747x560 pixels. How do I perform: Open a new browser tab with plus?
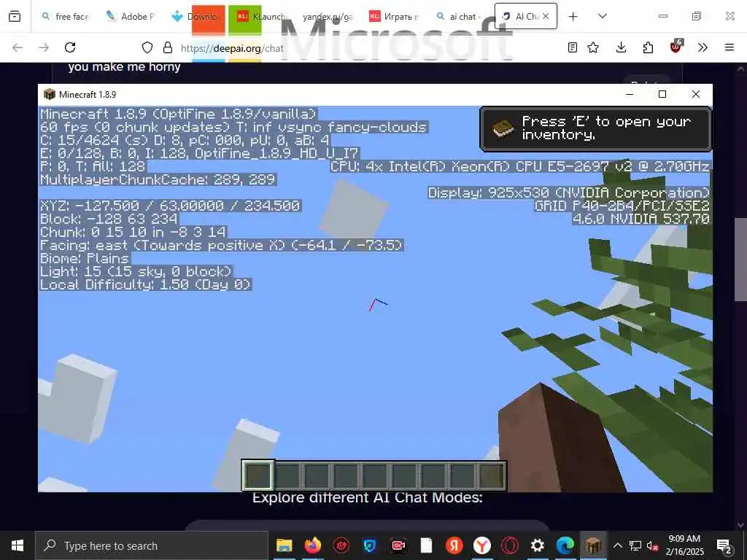(x=573, y=16)
